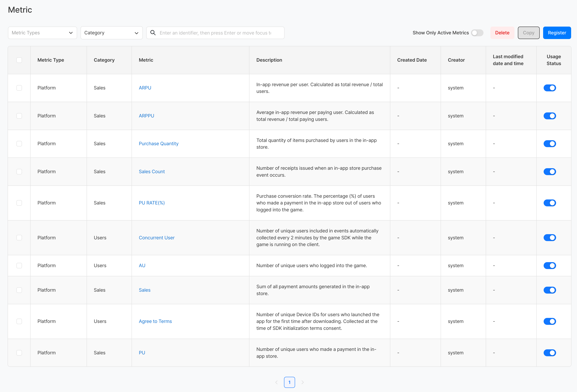
Task: Check the select-all header checkbox
Action: point(19,60)
